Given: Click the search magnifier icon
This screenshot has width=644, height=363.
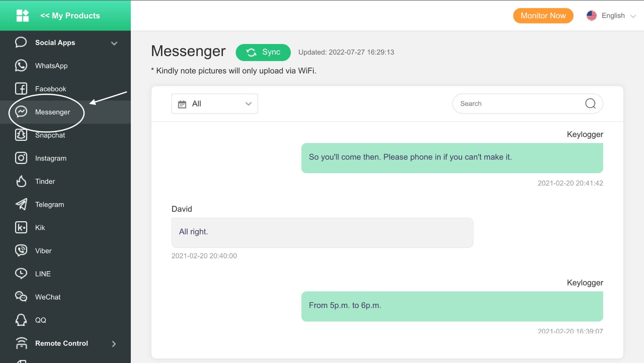Looking at the screenshot, I should tap(590, 103).
